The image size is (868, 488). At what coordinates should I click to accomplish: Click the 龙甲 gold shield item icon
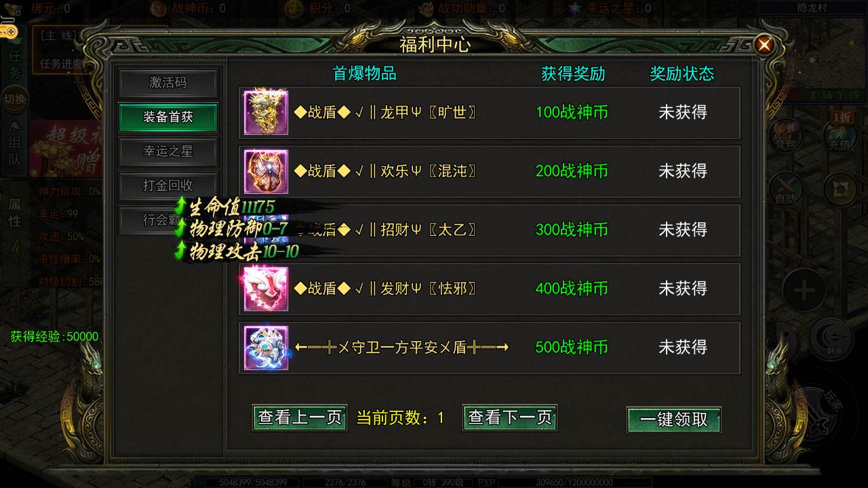[266, 113]
